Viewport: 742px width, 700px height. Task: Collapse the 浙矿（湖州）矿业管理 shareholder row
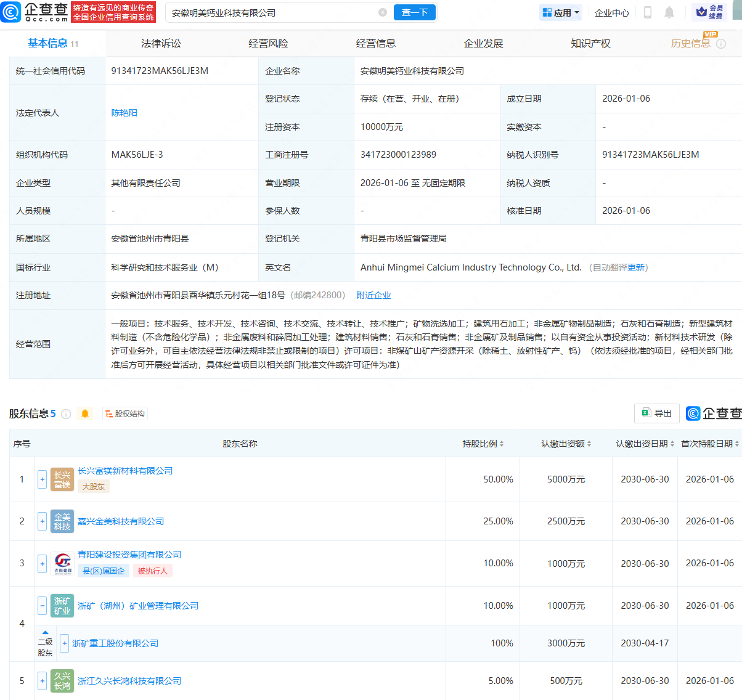click(x=42, y=606)
